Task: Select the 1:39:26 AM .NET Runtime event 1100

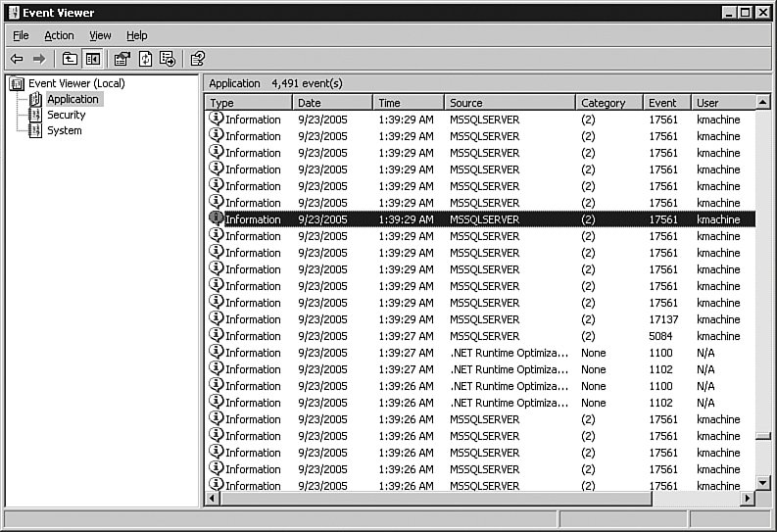Action: tap(480, 386)
